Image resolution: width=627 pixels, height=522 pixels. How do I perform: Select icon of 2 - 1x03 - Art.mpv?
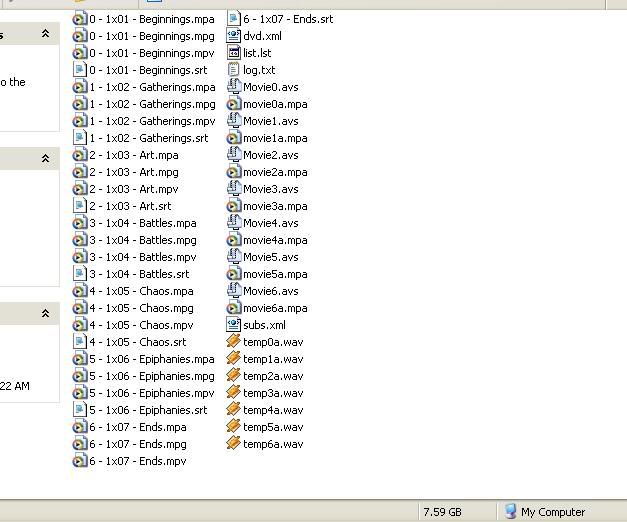point(80,189)
